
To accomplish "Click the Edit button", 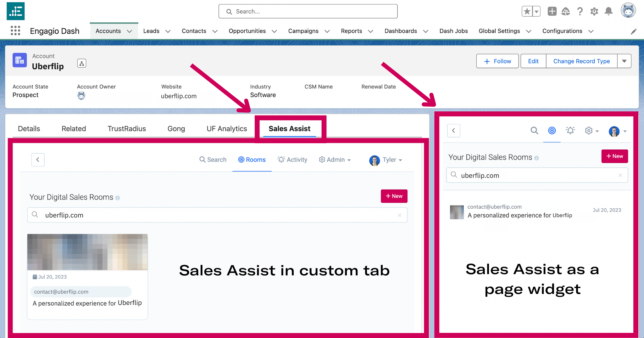I will point(533,61).
